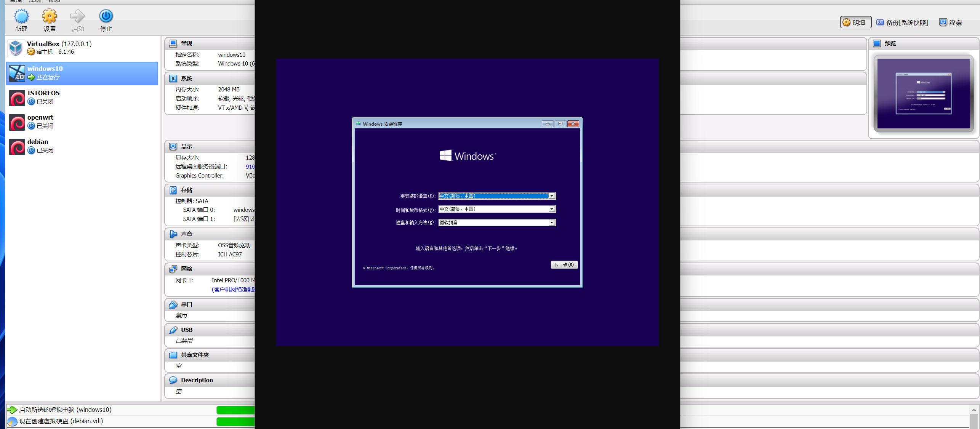The image size is (980, 429).
Task: Click the 控制芯片 ICH AC97 value
Action: pos(230,255)
